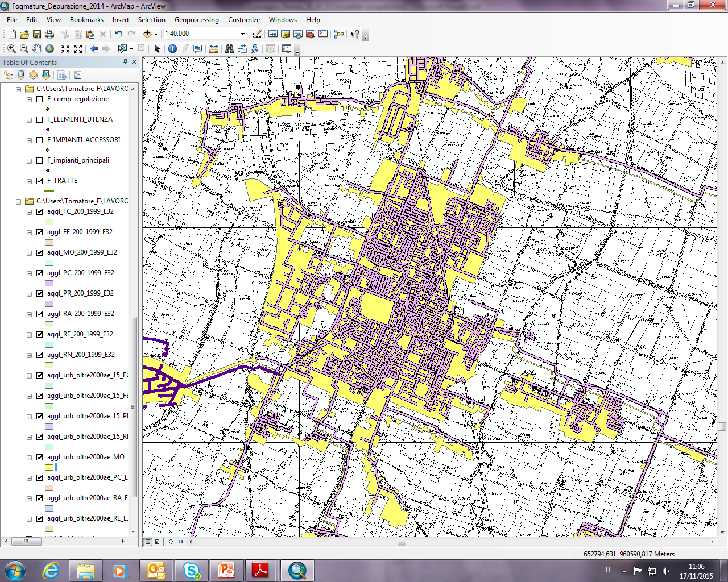Click the Go To XY tool
Viewport: 728px width, 582px height.
(x=255, y=49)
